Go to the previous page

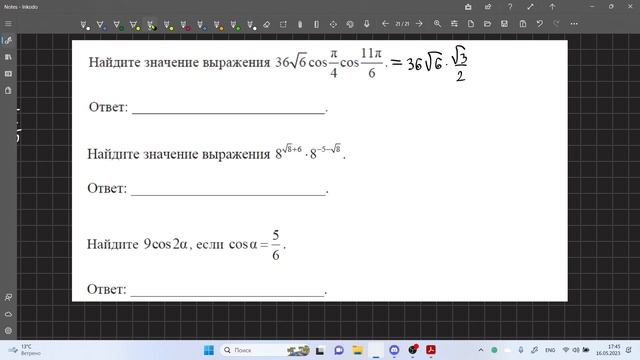(x=385, y=24)
